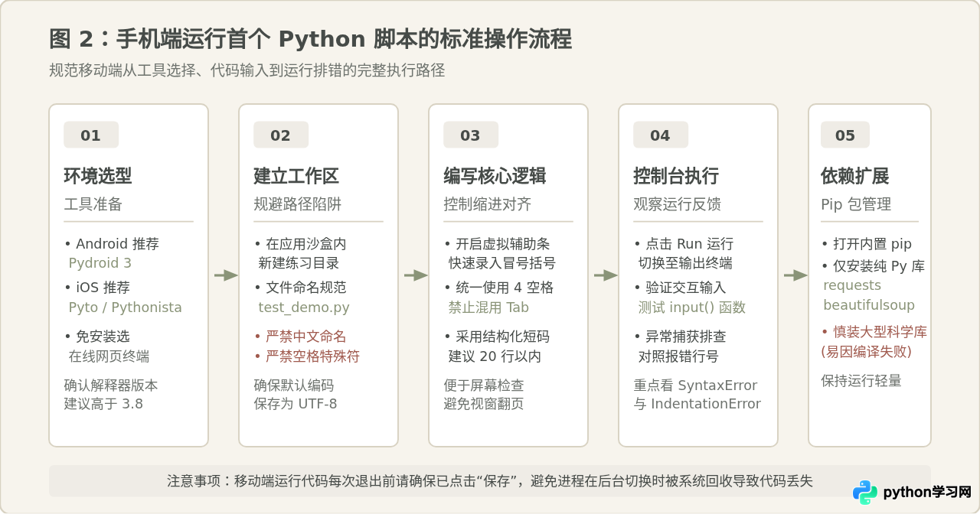
Task: Select the 在线网页终端 line
Action: coord(109,356)
